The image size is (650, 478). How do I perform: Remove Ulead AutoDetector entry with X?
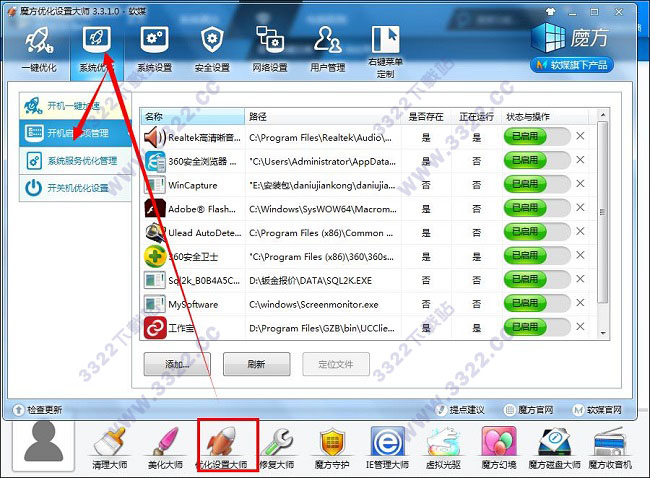point(580,231)
